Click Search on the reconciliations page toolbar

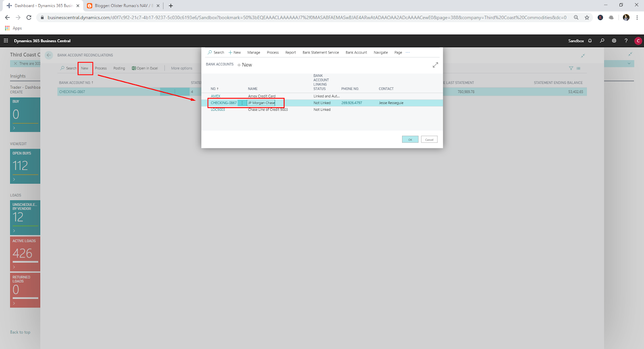[x=68, y=68]
